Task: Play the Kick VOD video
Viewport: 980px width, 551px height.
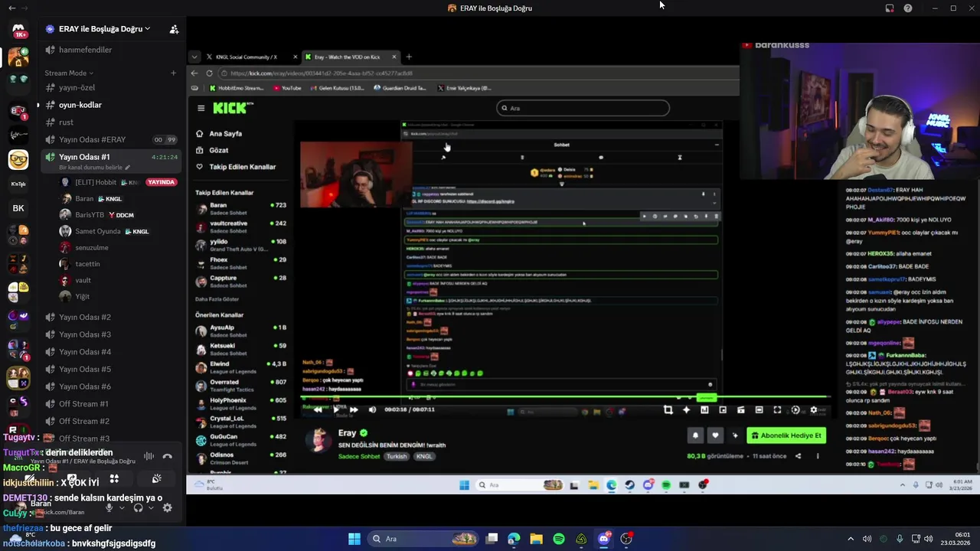Action: pos(335,409)
